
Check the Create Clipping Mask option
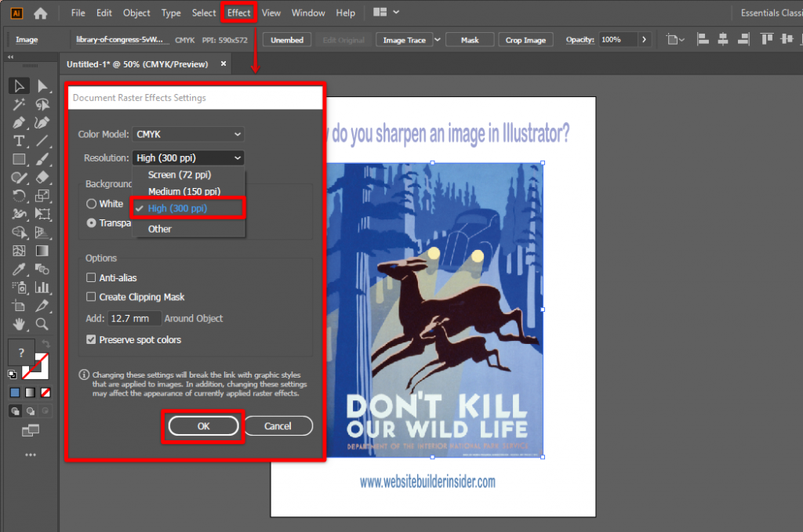[91, 297]
